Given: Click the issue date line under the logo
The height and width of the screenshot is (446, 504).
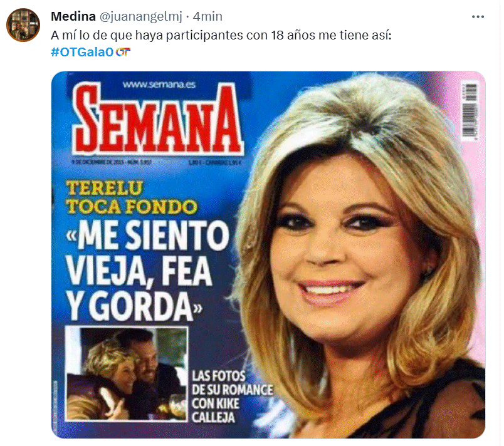Looking at the screenshot, I should (x=112, y=162).
